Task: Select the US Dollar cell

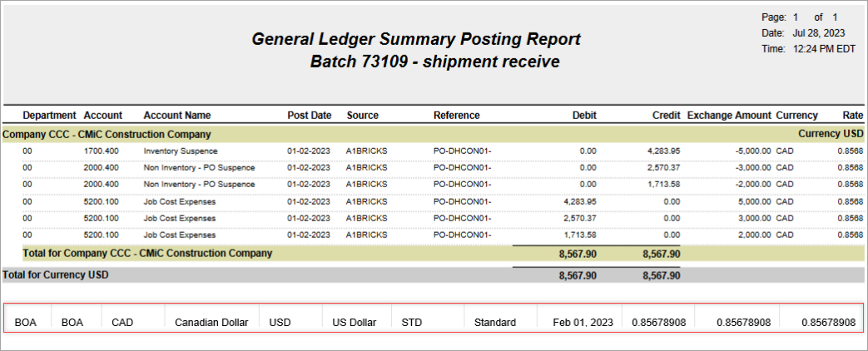Action: 355,322
